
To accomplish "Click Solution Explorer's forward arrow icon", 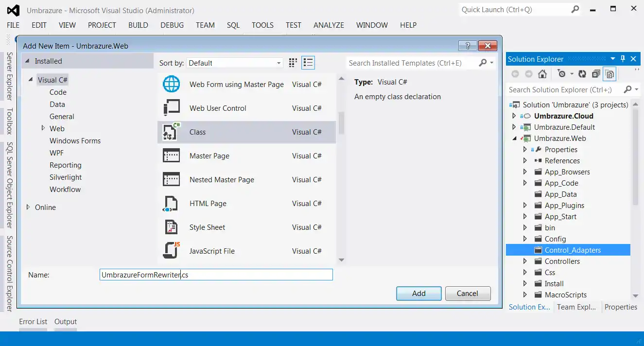I will coord(529,74).
